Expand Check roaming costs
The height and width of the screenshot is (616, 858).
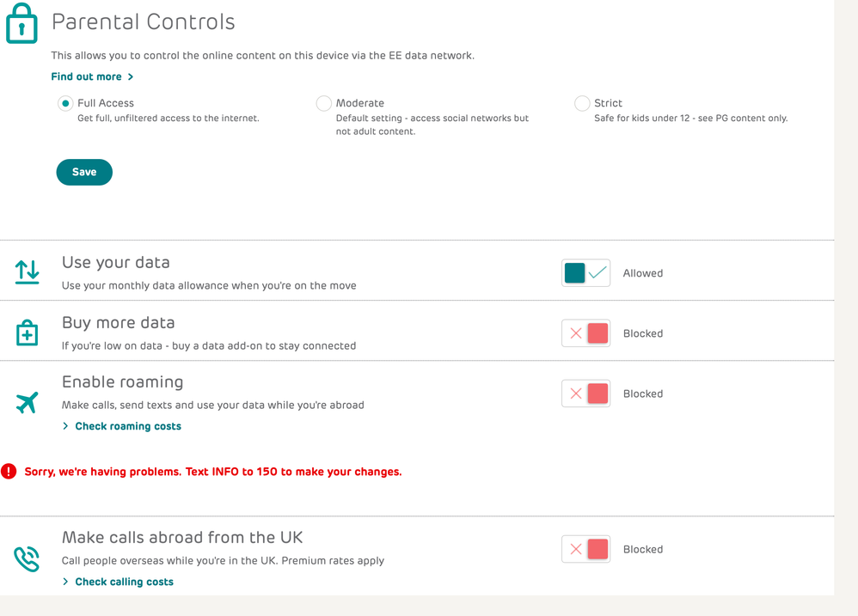tap(127, 426)
